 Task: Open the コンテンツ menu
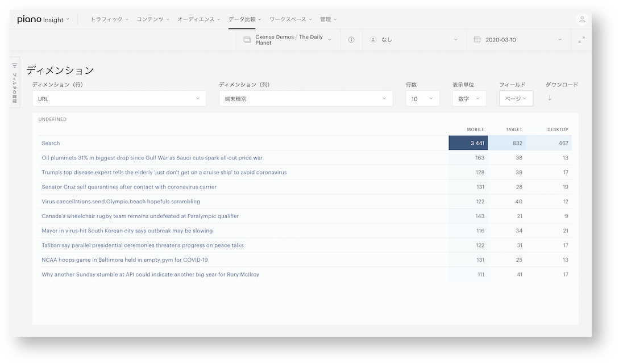tap(153, 19)
